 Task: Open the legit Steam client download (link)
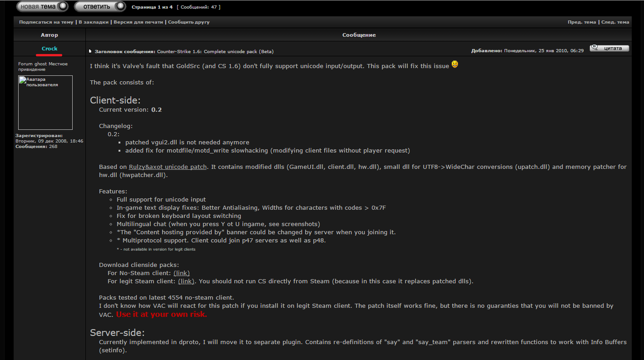(186, 281)
